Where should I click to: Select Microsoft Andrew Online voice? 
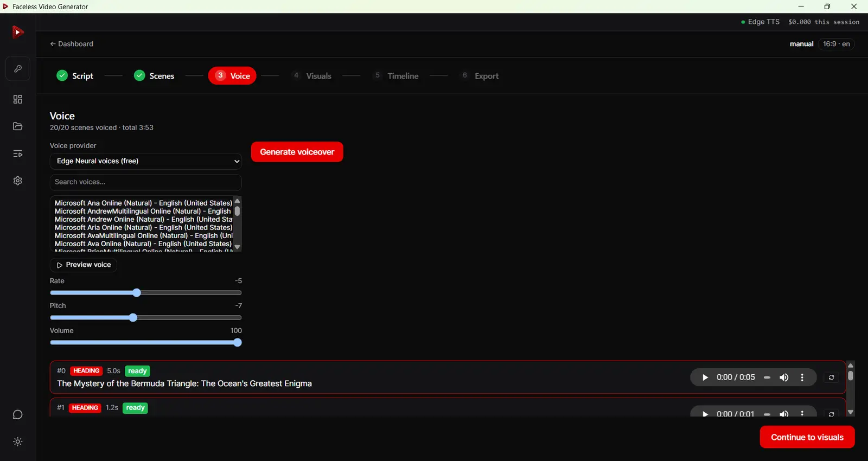pyautogui.click(x=143, y=219)
